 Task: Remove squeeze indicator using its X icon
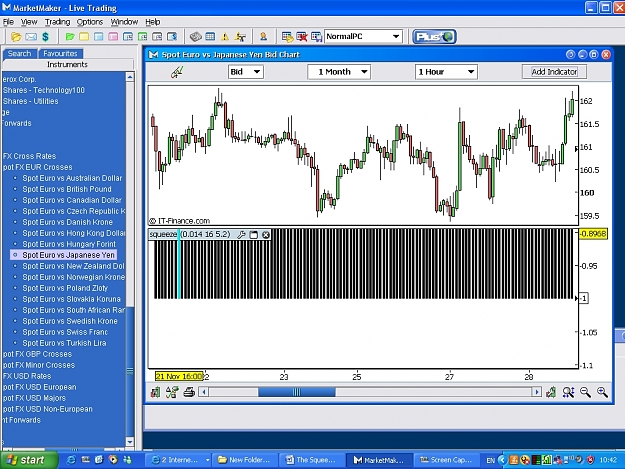266,235
